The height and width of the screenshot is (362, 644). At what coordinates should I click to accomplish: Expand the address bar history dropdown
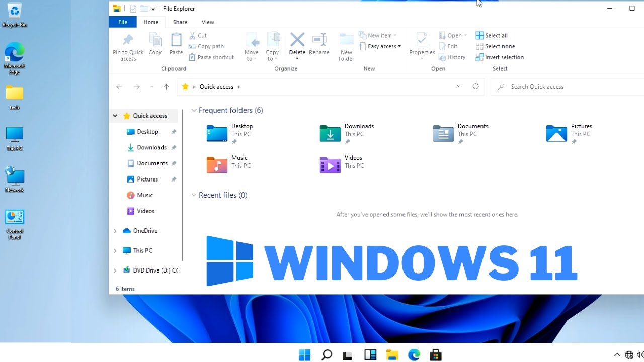coord(459,86)
